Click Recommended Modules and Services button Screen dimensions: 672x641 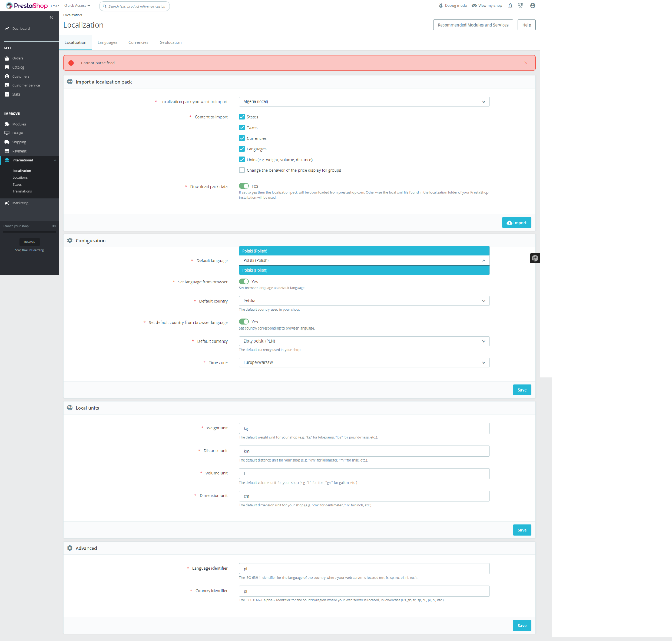473,25
